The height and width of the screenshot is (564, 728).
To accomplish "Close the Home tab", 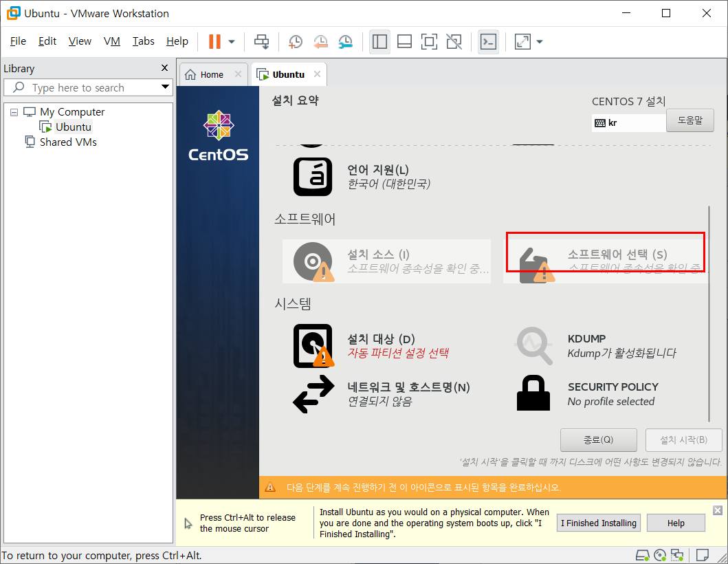I will [x=238, y=74].
